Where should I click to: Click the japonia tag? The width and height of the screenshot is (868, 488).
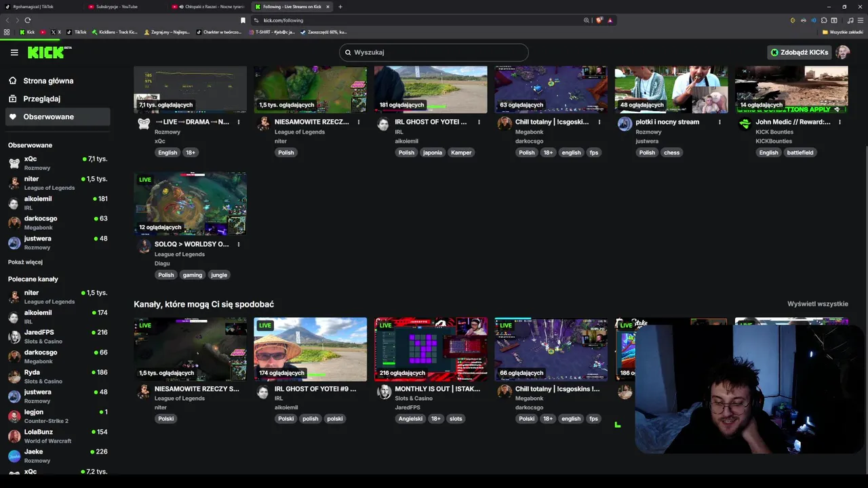coord(433,152)
